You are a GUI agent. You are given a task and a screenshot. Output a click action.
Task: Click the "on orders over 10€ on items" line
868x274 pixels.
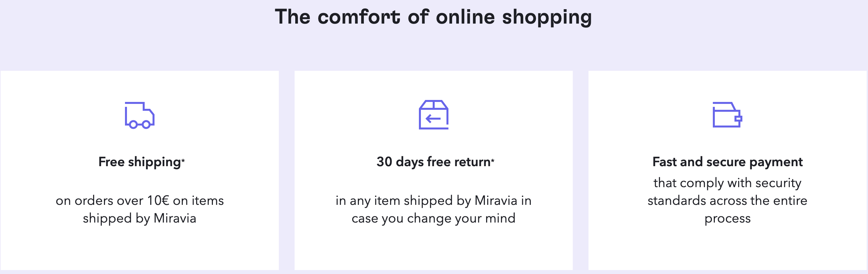click(139, 201)
